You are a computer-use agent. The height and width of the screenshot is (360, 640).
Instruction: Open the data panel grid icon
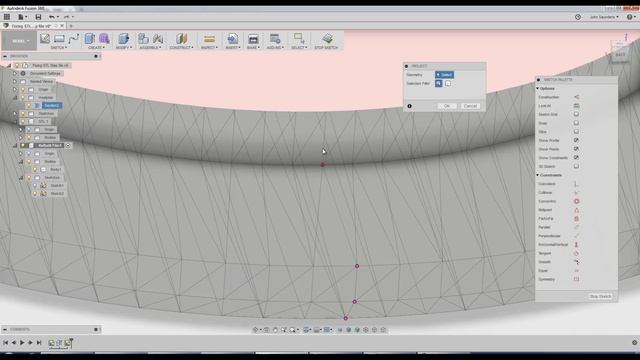click(7, 17)
